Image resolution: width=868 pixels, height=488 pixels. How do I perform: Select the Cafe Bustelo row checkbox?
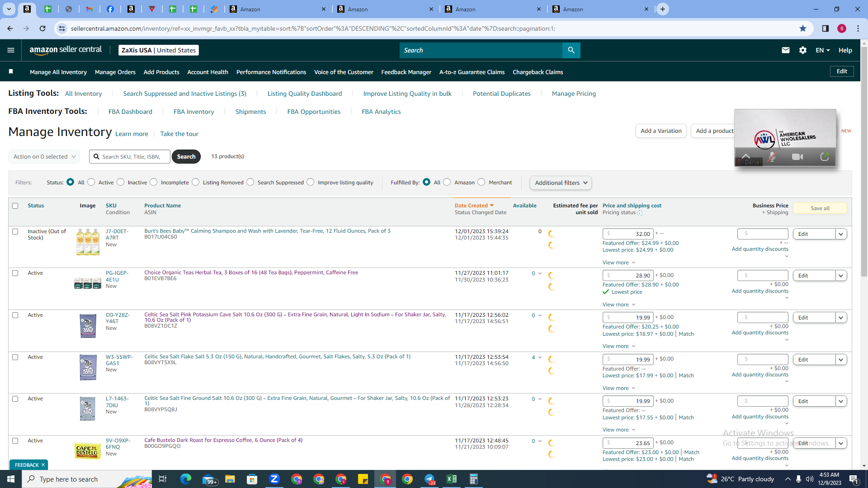(15, 441)
